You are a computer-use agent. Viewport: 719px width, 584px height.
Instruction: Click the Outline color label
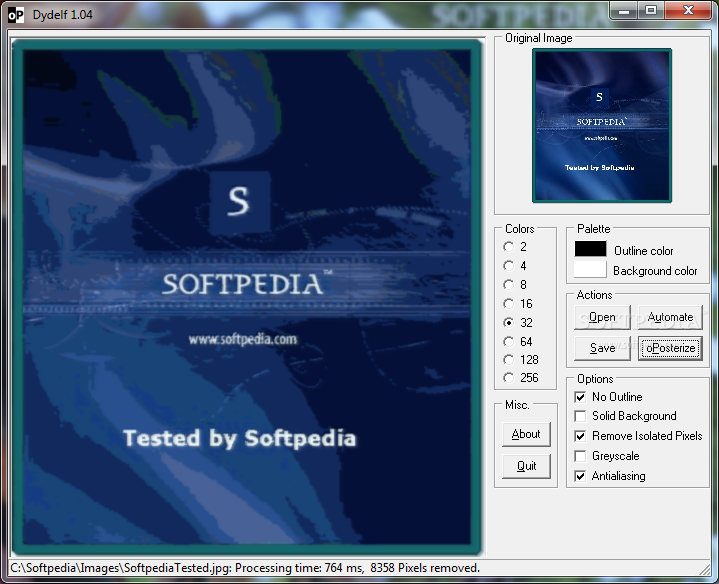[643, 251]
